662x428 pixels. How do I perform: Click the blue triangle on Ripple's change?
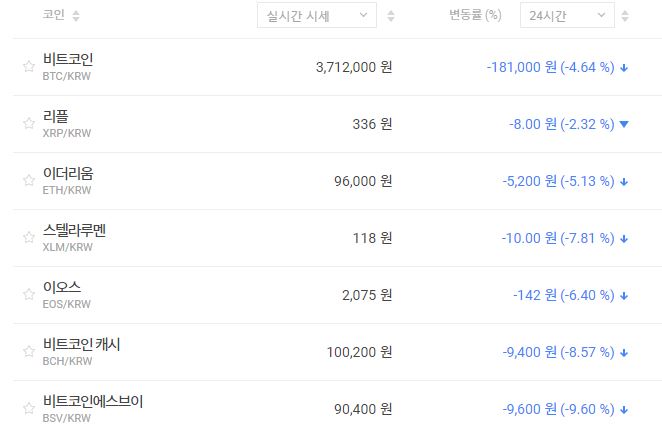[624, 125]
